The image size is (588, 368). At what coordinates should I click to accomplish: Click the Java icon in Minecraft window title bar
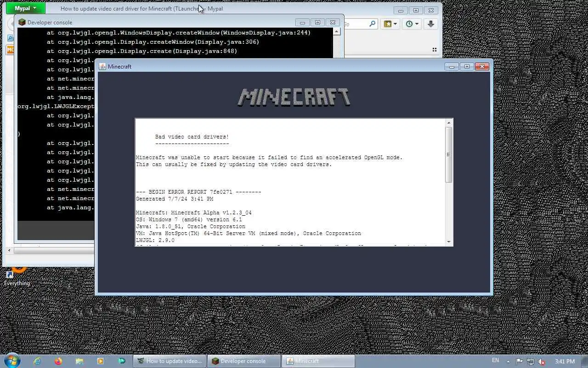coord(102,66)
